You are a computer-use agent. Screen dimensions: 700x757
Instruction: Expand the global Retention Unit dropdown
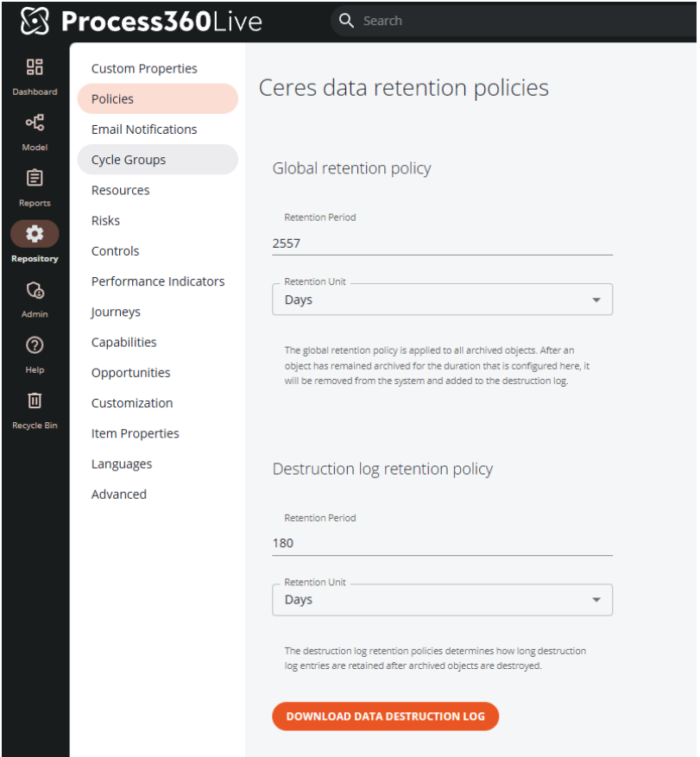442,300
